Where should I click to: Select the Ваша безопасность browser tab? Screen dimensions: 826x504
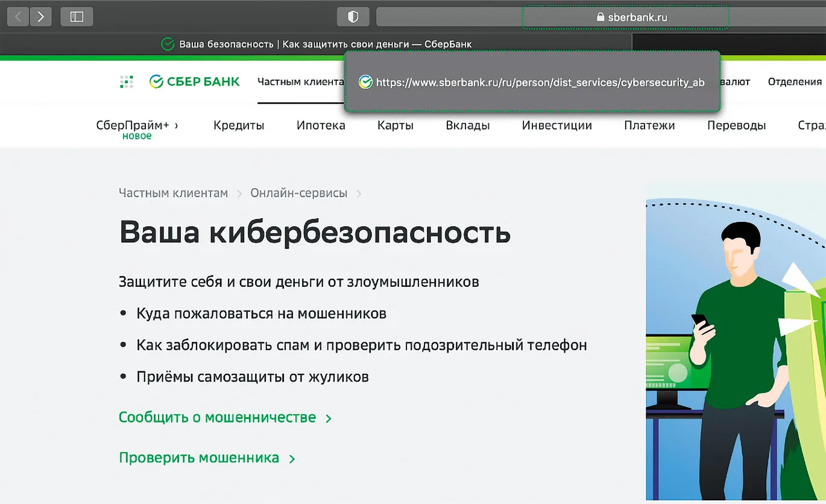click(316, 44)
